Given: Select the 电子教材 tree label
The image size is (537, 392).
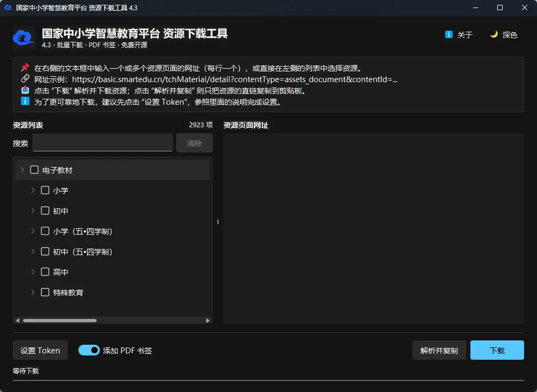Looking at the screenshot, I should tap(57, 170).
